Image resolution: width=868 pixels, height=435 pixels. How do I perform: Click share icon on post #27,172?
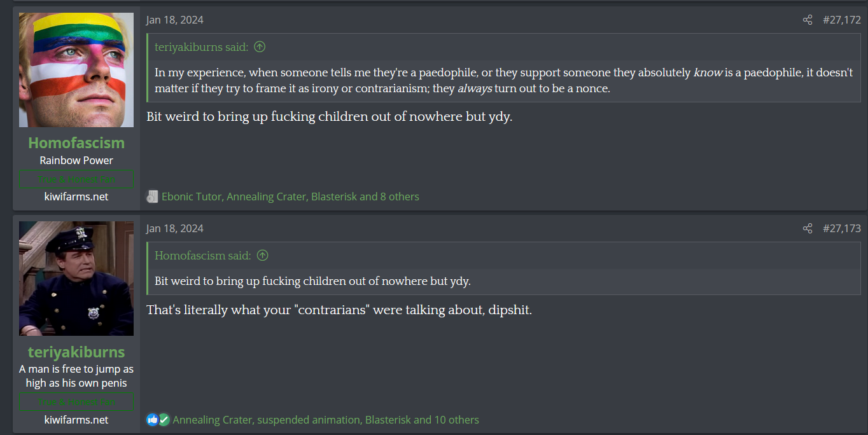pyautogui.click(x=808, y=20)
